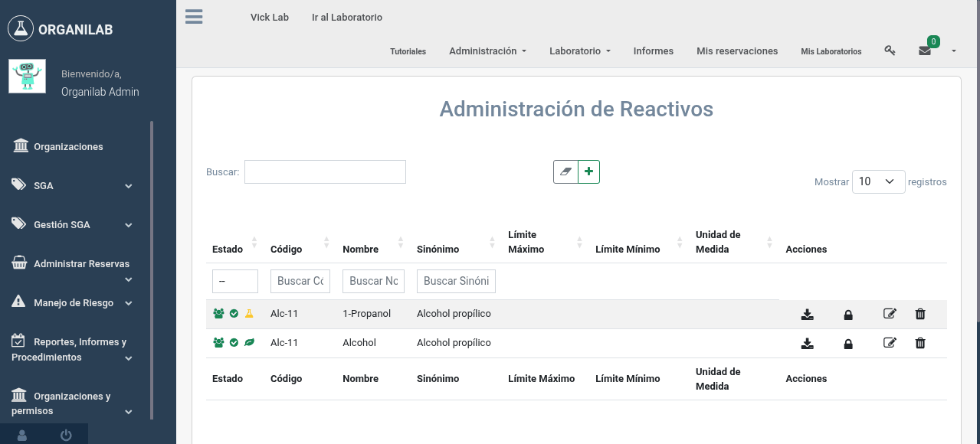Screen dimensions: 980x444
Task: Focus the Buscar Nombre filter field
Action: [x=373, y=281]
